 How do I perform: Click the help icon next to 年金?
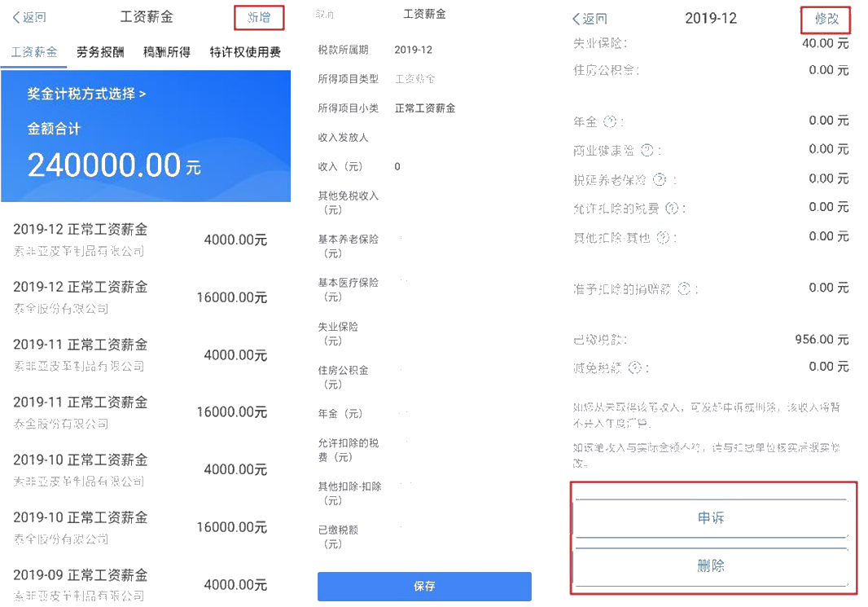[x=612, y=121]
